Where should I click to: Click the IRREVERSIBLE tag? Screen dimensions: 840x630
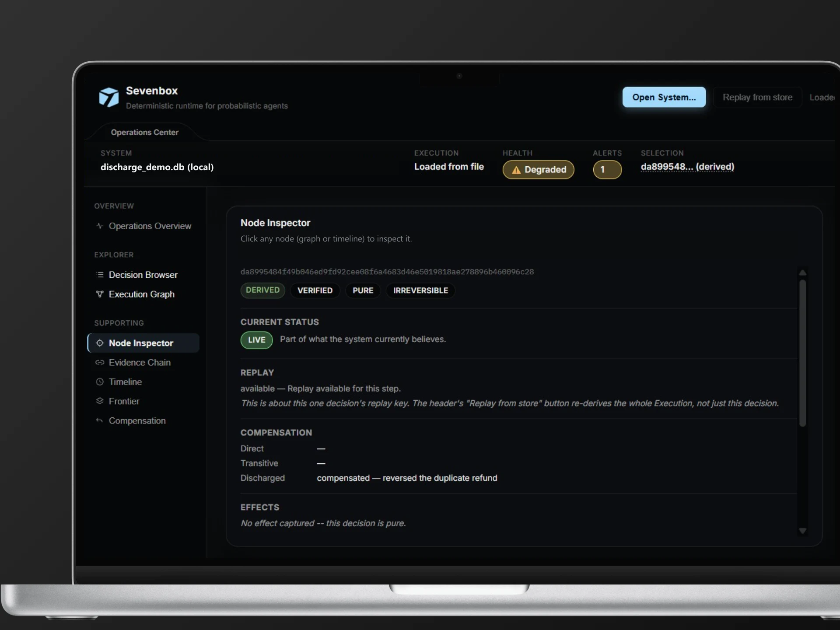tap(420, 290)
